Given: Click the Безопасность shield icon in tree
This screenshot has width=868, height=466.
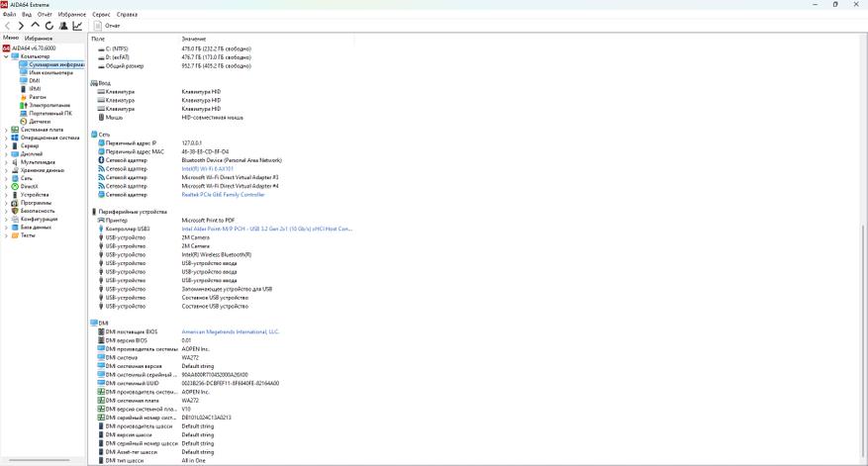Looking at the screenshot, I should pos(15,211).
